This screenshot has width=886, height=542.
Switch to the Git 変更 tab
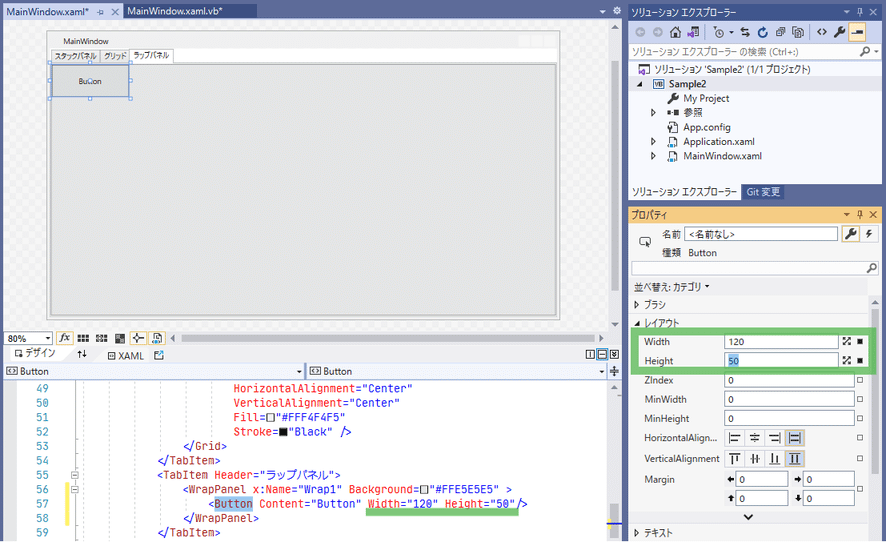pyautogui.click(x=763, y=192)
